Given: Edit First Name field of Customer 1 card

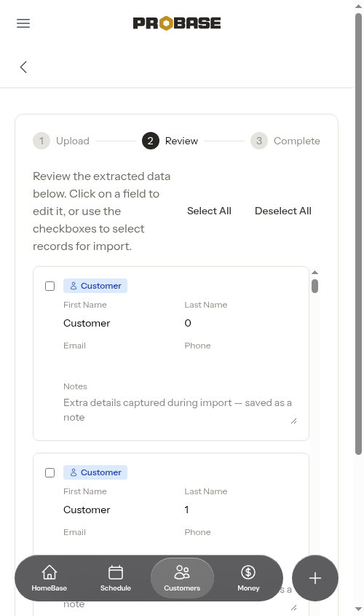Looking at the screenshot, I should coord(120,510).
